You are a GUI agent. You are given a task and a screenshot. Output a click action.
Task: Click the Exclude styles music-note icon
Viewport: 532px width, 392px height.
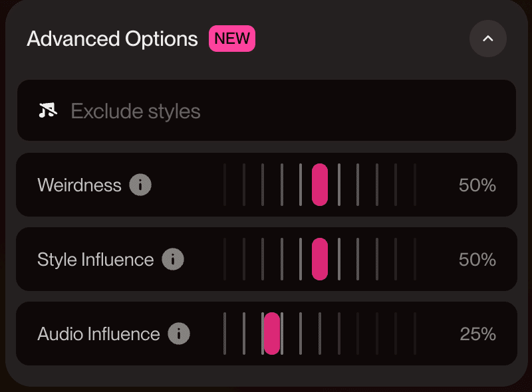pyautogui.click(x=47, y=110)
